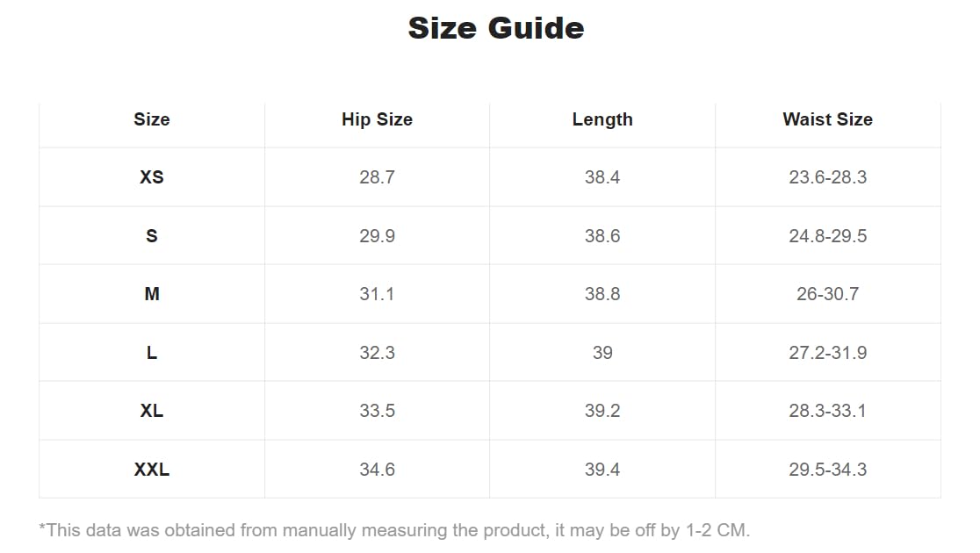Select the M size row label

(152, 294)
